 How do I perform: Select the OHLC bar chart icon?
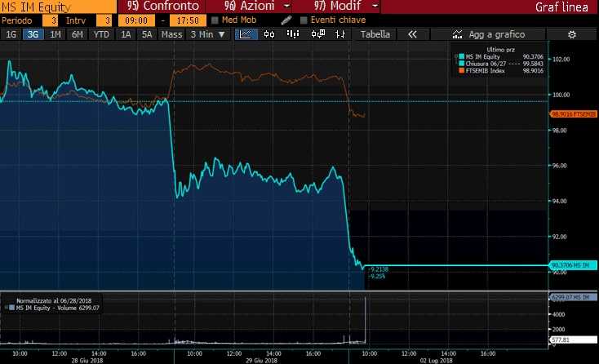(340, 34)
